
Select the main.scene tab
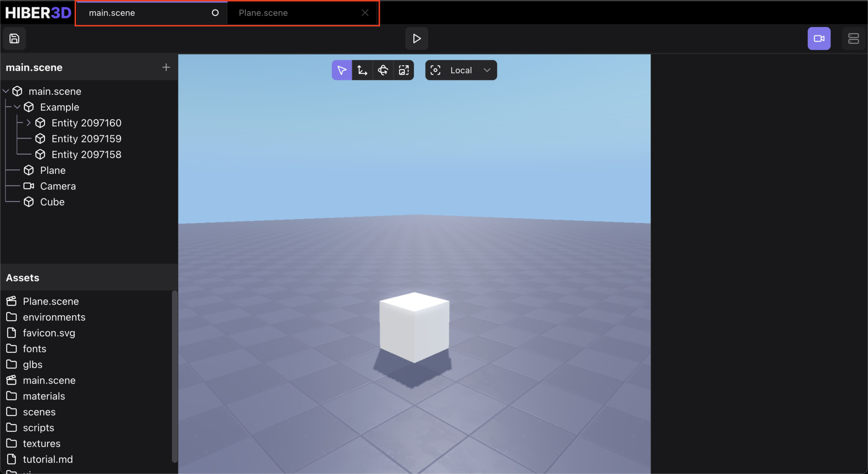click(112, 13)
